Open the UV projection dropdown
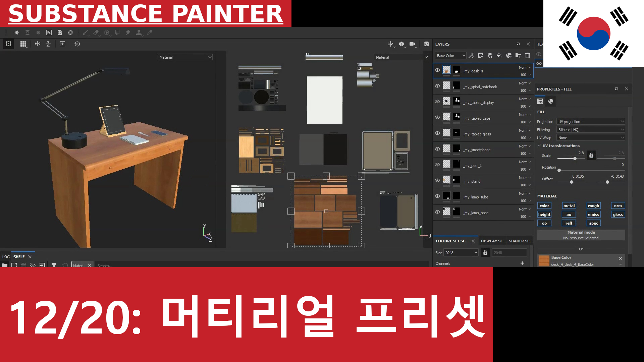The height and width of the screenshot is (362, 644). point(591,122)
